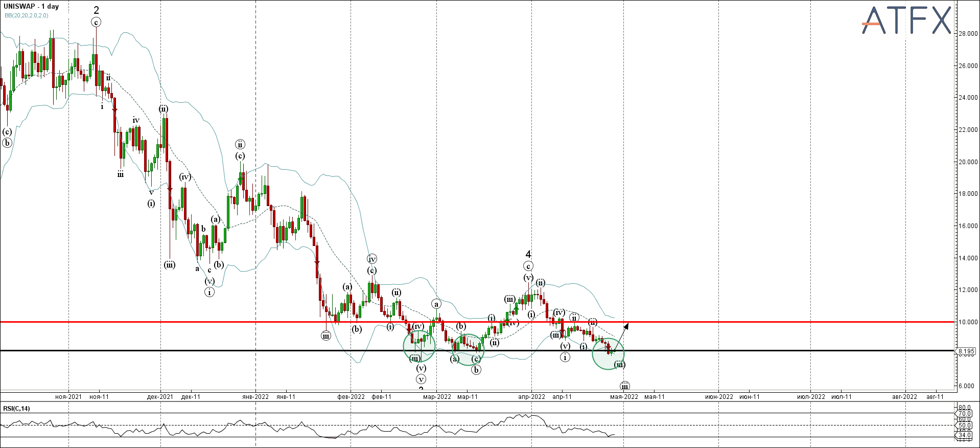Click the 10.000 price axis label
Viewport: 980px width, 448px height.
[968, 322]
